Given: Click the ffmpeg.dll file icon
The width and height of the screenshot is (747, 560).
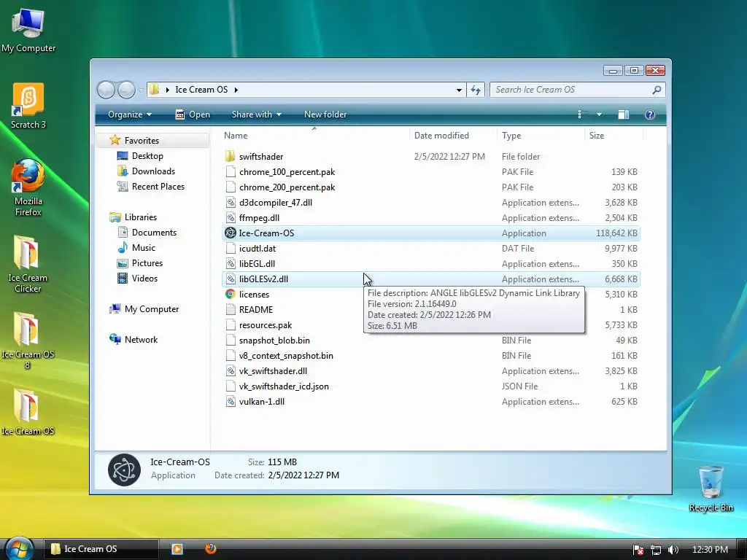Looking at the screenshot, I should [x=231, y=217].
